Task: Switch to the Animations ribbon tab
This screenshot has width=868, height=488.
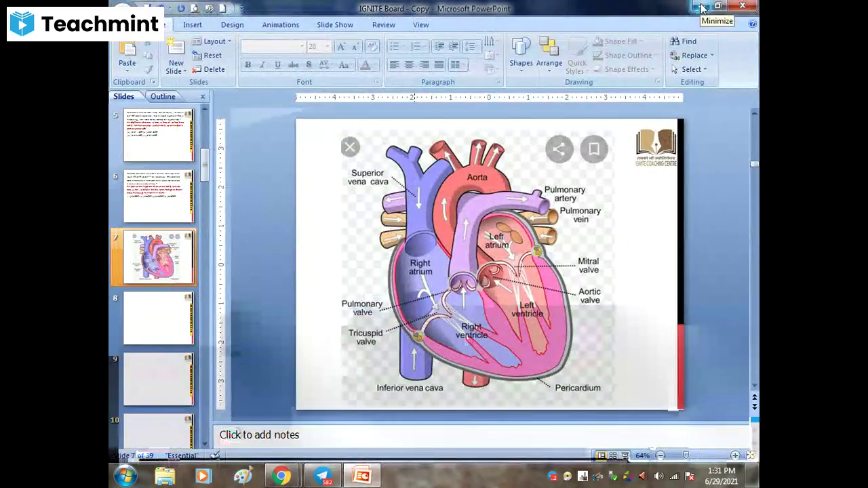Action: tap(280, 24)
